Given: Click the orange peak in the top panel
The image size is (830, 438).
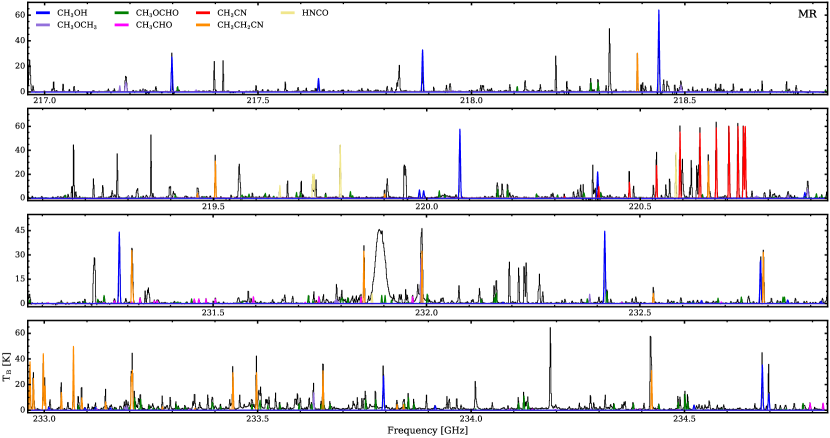Looking at the screenshot, I should [637, 71].
